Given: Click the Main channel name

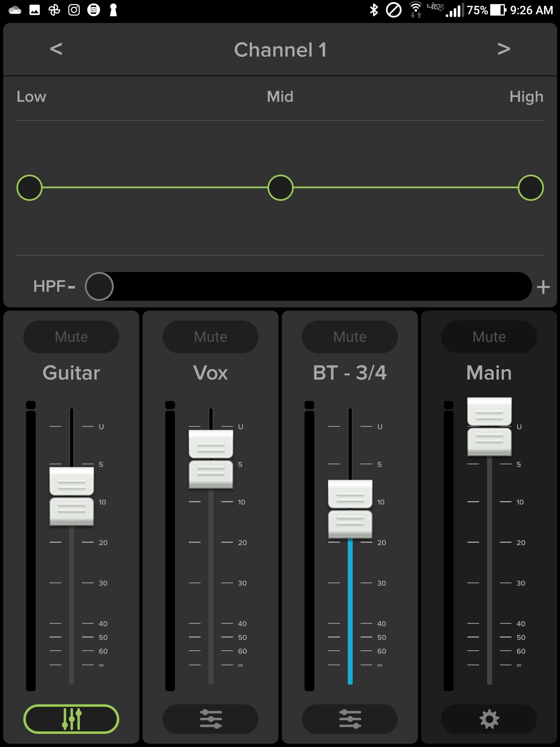Looking at the screenshot, I should [489, 373].
